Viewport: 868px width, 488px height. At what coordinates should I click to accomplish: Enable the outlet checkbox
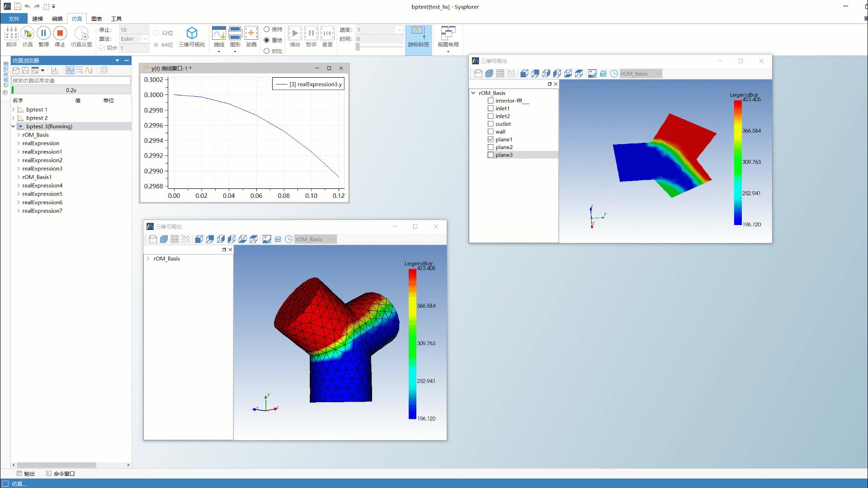click(x=491, y=124)
